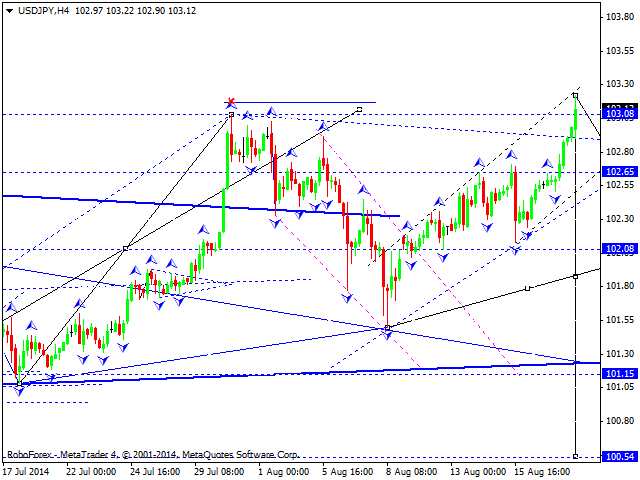The image size is (640, 480).
Task: Select the square anchor at the chart's latest peak
Action: [x=575, y=95]
